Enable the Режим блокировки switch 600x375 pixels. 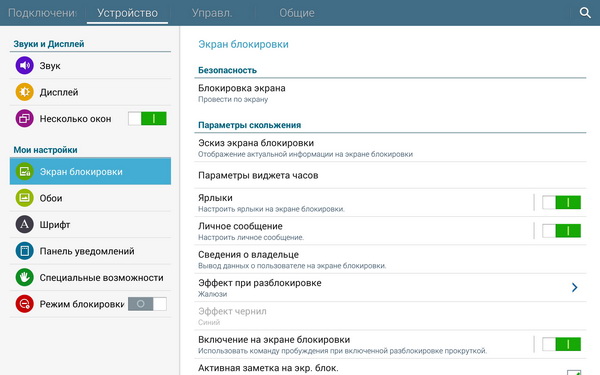click(147, 304)
